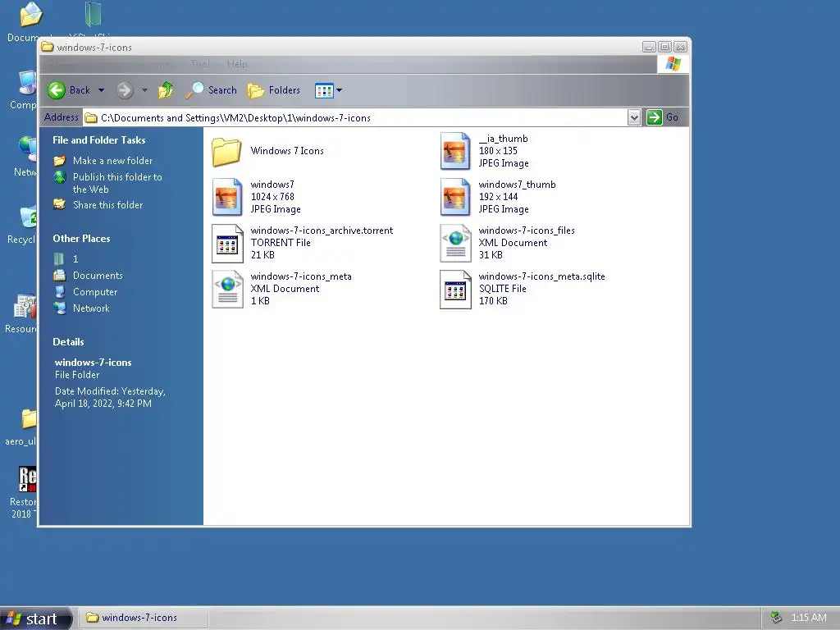The height and width of the screenshot is (630, 840).
Task: Go up one folder level icon
Action: click(166, 90)
